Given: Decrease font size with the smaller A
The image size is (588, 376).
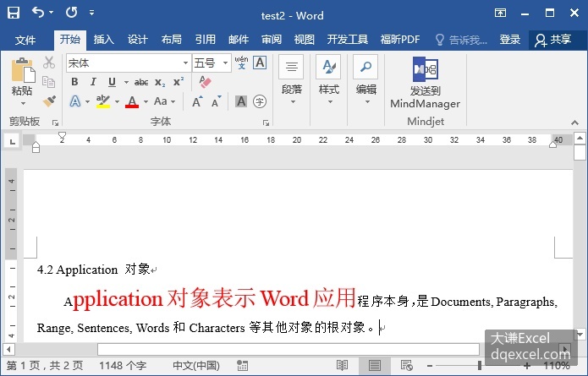Looking at the screenshot, I should pyautogui.click(x=216, y=101).
